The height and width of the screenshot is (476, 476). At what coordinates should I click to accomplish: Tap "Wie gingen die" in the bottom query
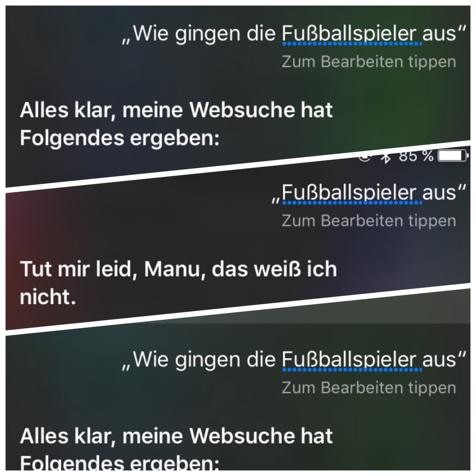pyautogui.click(x=204, y=360)
